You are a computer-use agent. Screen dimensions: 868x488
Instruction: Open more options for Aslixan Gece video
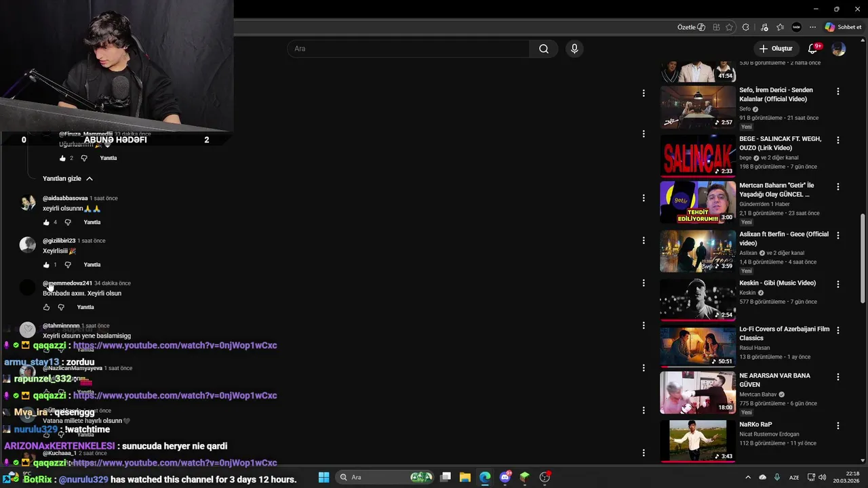tap(838, 236)
